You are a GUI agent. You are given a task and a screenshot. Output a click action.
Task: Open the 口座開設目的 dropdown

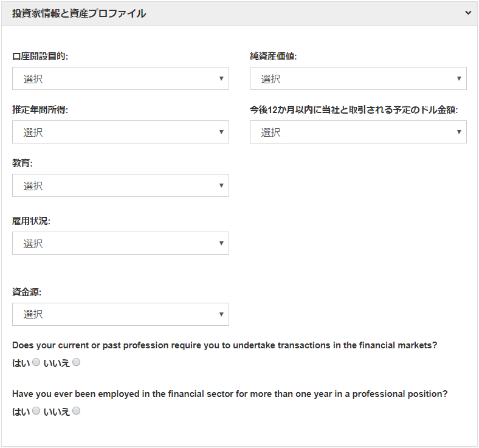(x=120, y=78)
